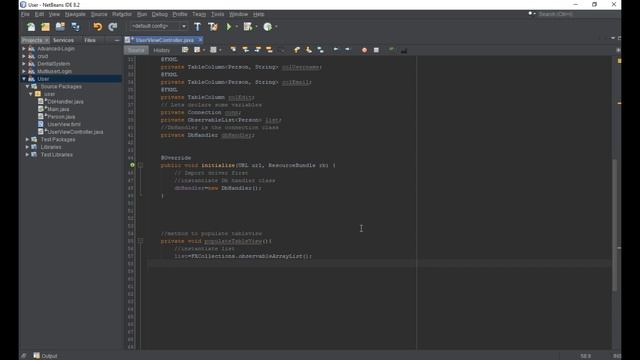Screen dimensions: 640x360
Task: Click the Next Bookmark icon in editor toolbar
Action: coord(309,50)
